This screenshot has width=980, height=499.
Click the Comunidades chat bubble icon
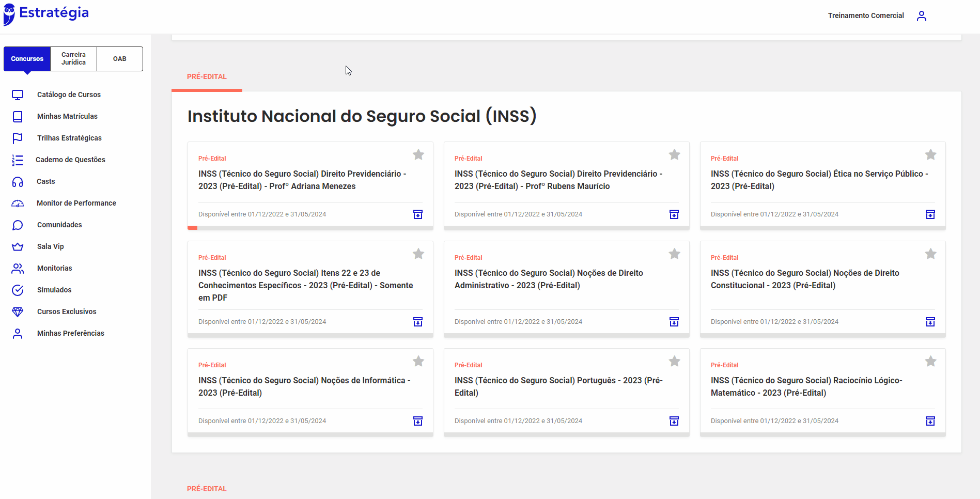[18, 225]
